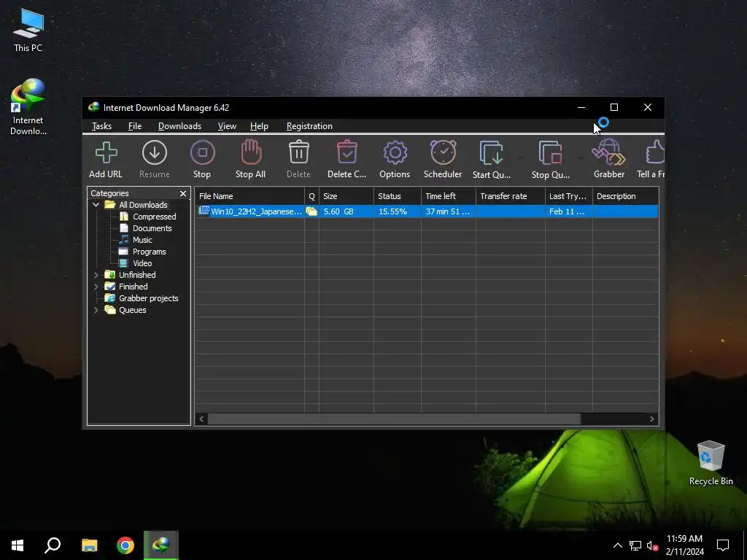Click the queue icon in the download row

pyautogui.click(x=311, y=211)
